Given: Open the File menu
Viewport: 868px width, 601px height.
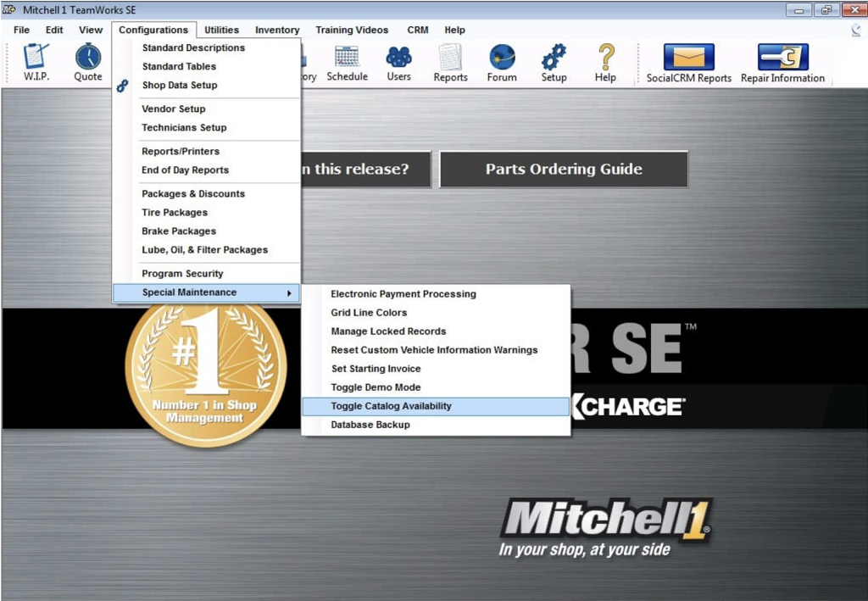Looking at the screenshot, I should (21, 30).
